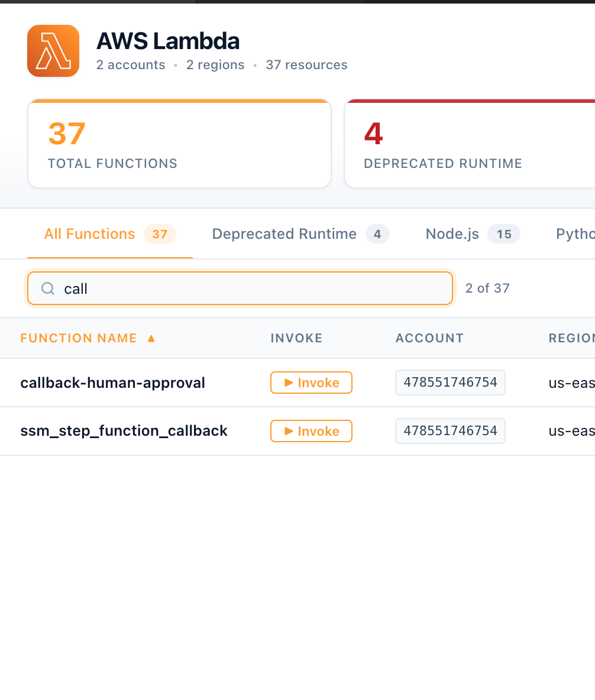The image size is (595, 700).
Task: Click the "2 accounts" summary text
Action: (x=131, y=65)
